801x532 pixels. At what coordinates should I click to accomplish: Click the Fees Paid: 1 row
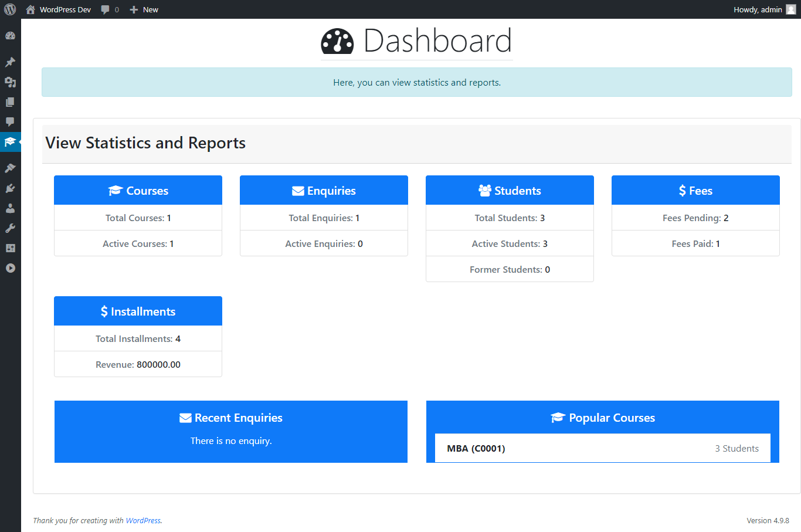pos(695,243)
